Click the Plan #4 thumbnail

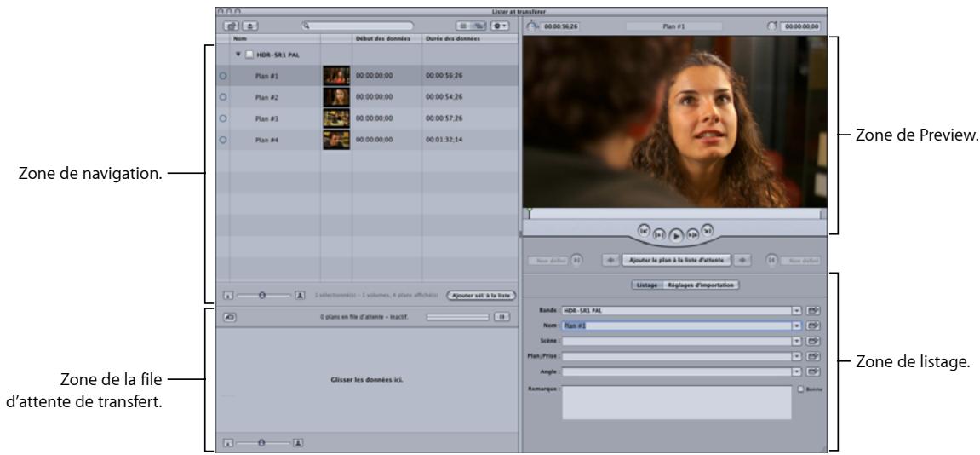coord(336,140)
